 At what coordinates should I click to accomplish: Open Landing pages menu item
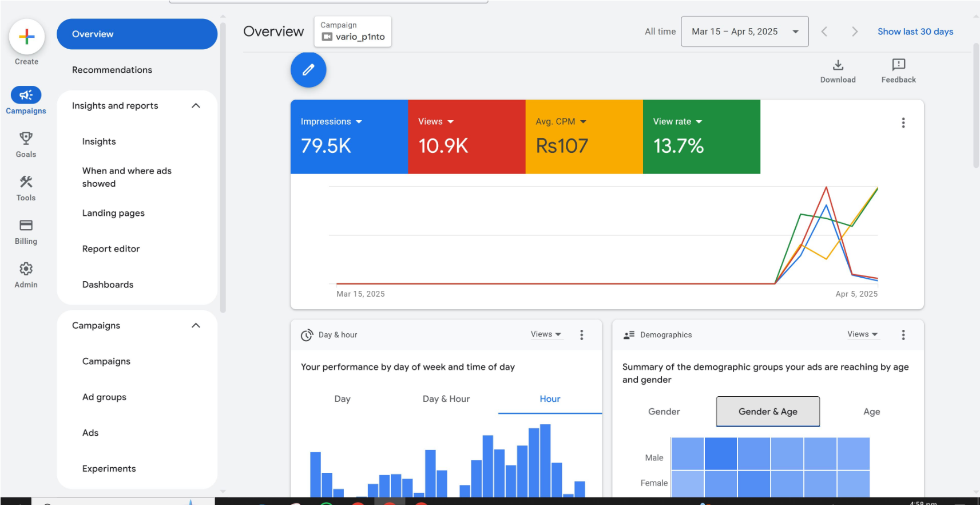tap(113, 213)
